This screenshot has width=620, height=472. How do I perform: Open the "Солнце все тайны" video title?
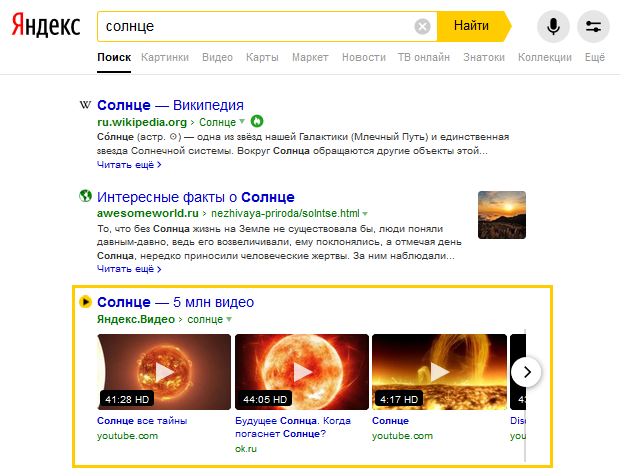tap(142, 421)
